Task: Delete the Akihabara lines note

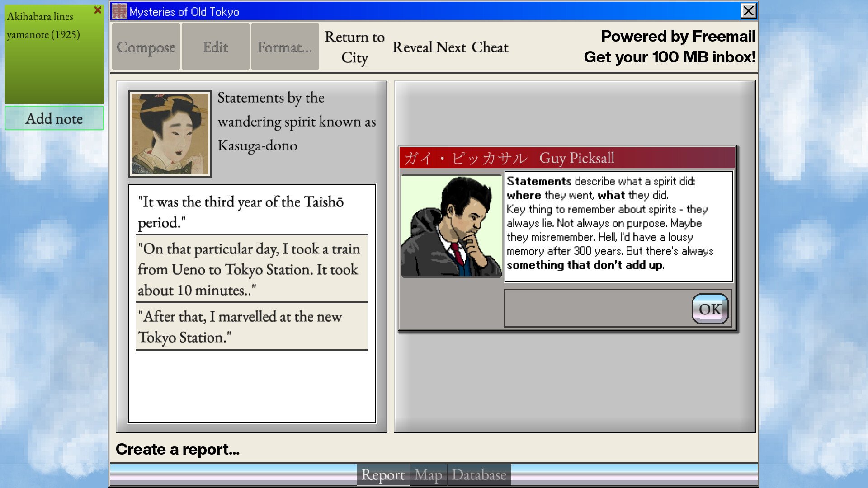Action: 98,10
